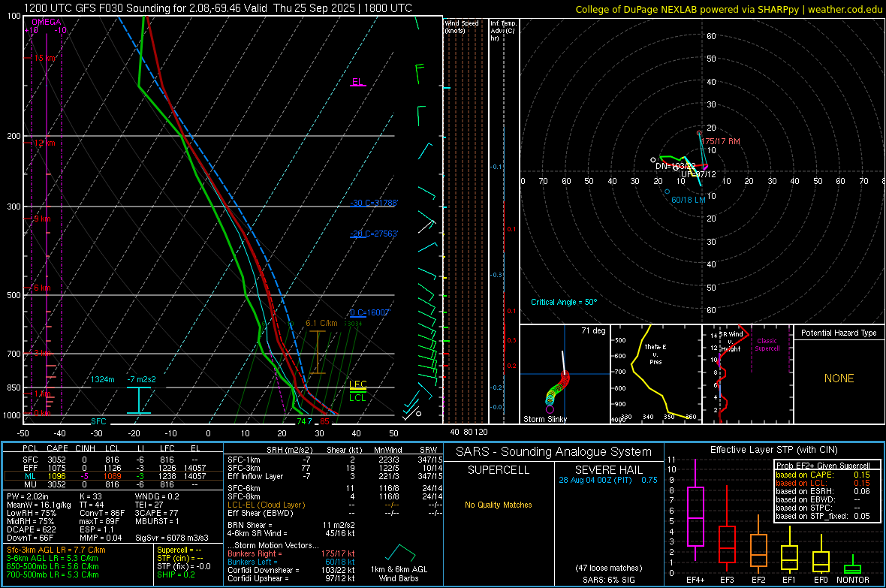Click the -20 C=27563' height label
886x588 pixels.
tap(373, 234)
